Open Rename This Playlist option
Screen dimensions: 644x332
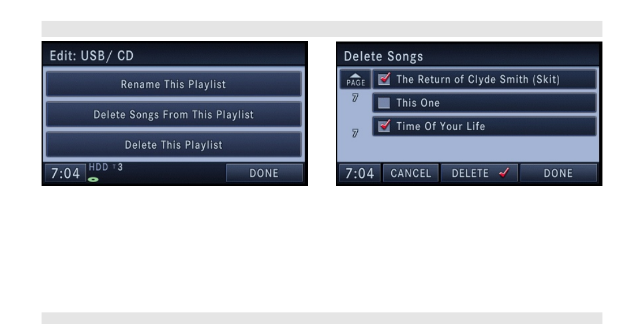174,84
